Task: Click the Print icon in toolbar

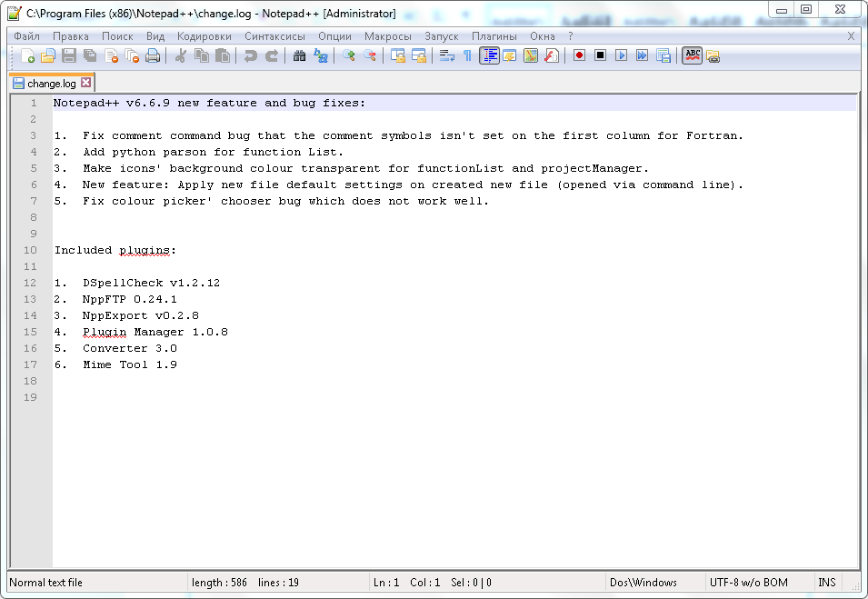Action: (153, 56)
